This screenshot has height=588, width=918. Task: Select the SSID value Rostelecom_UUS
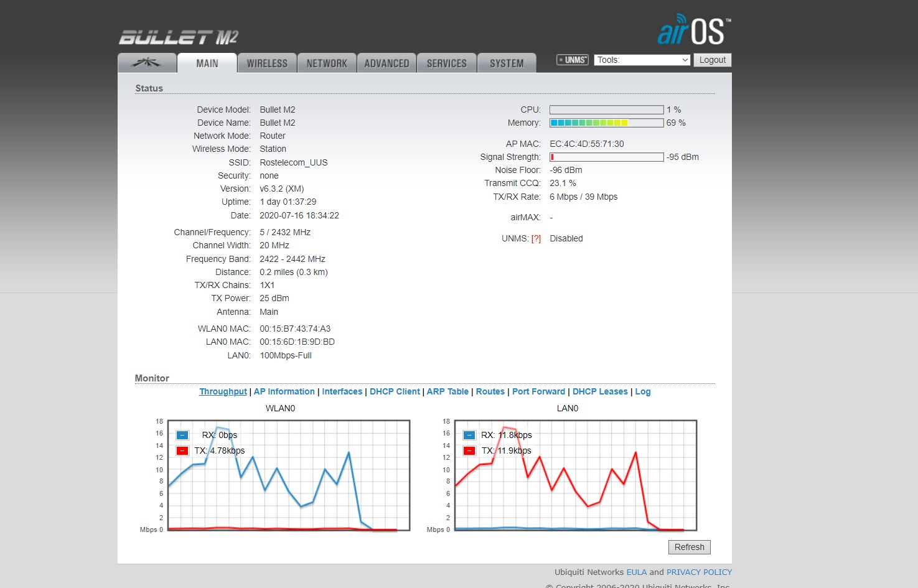[294, 162]
